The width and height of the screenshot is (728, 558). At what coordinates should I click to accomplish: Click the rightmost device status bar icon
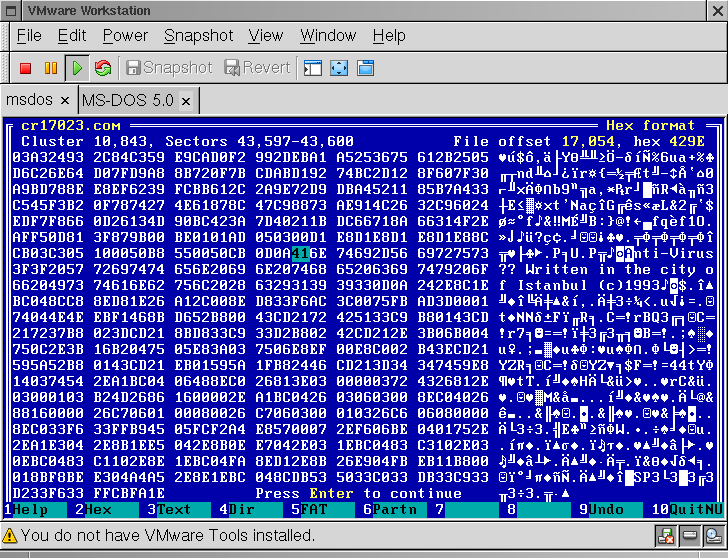coord(713,536)
